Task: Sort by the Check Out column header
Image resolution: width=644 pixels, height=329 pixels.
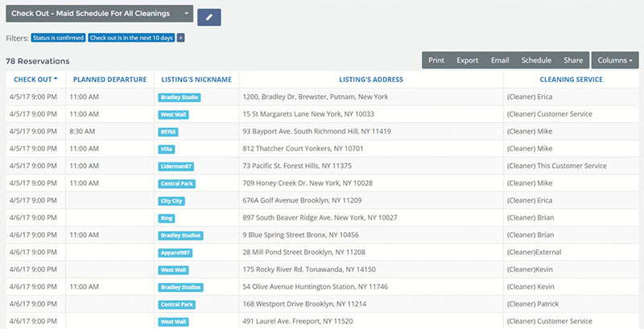Action: (x=32, y=80)
